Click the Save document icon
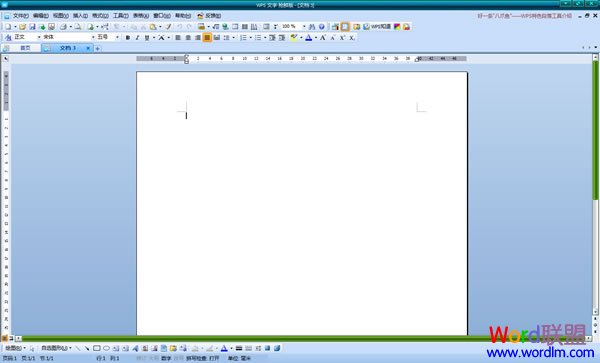 [32, 27]
